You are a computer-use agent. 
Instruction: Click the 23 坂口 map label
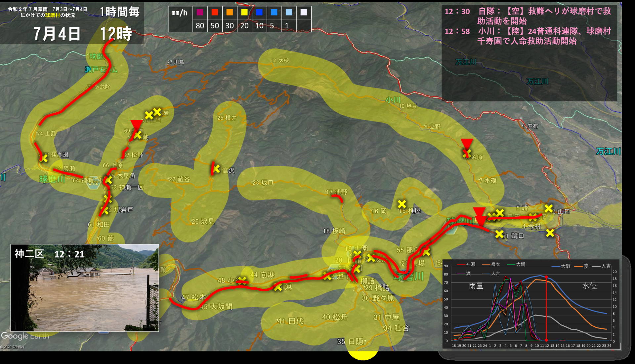click(263, 182)
